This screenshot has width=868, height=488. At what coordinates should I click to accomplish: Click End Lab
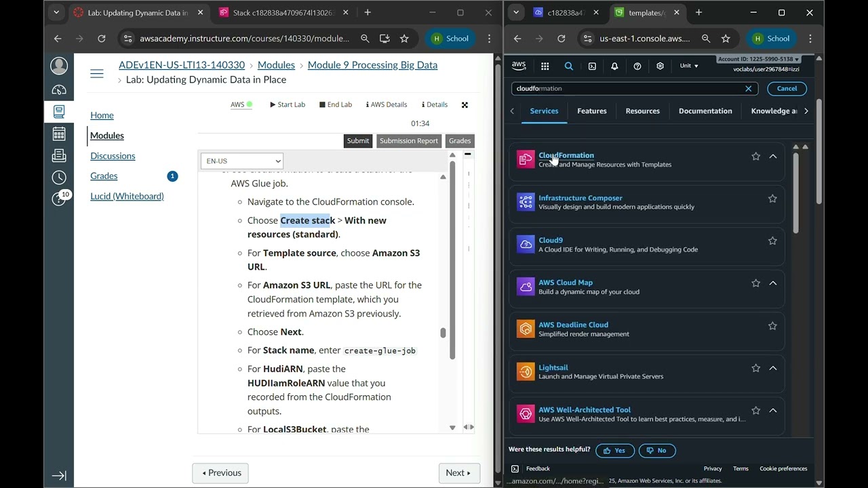[336, 105]
